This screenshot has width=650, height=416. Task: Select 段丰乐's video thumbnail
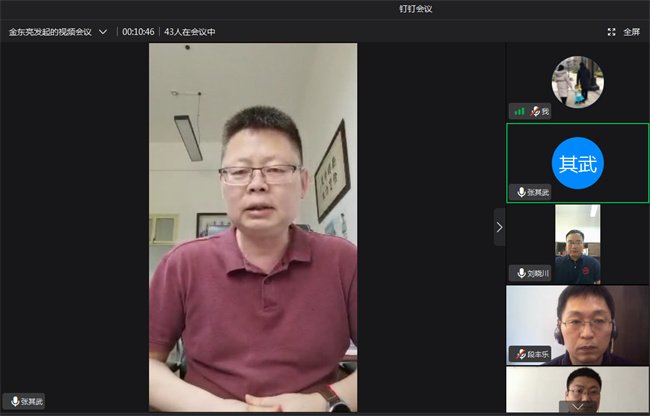coord(577,324)
